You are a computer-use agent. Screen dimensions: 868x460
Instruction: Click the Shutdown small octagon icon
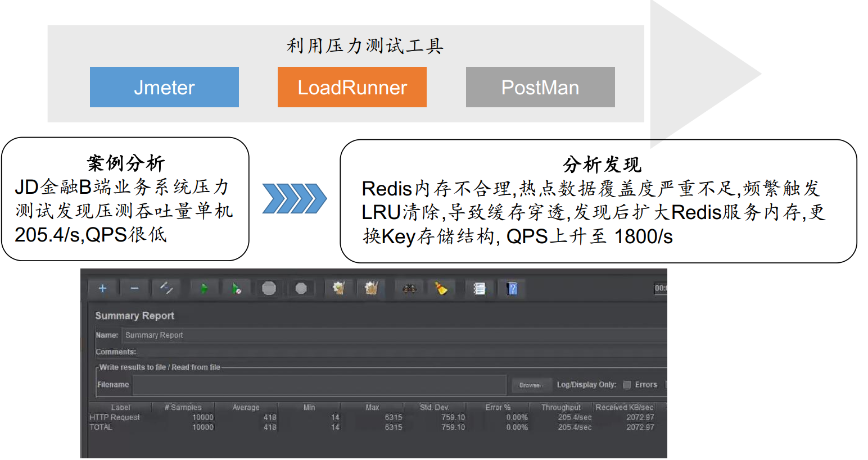point(301,289)
